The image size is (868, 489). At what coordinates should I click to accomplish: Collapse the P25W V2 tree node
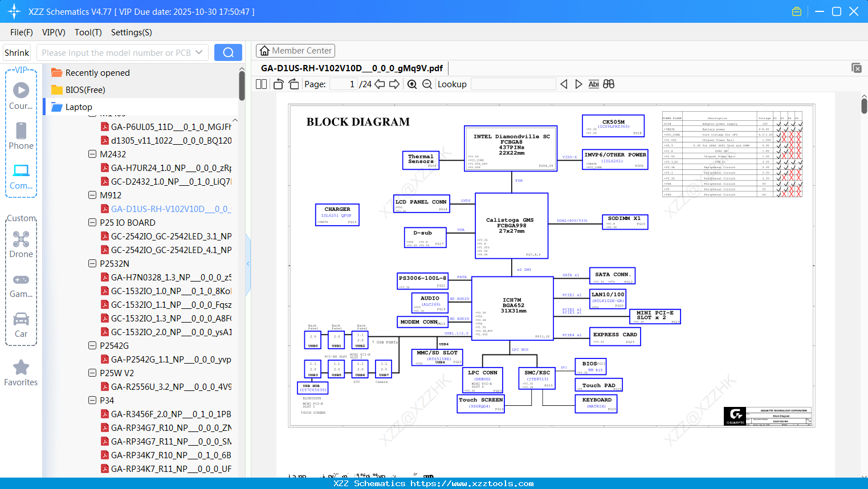tap(92, 373)
